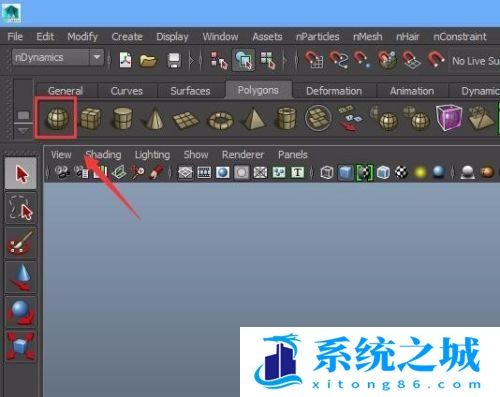500x397 pixels.
Task: Switch to the Surfaces shelf tab
Action: tap(190, 91)
